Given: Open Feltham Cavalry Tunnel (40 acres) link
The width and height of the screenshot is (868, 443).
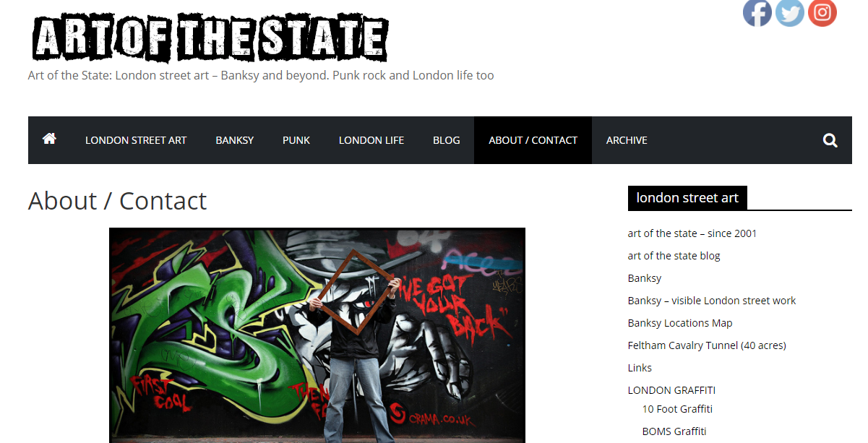Looking at the screenshot, I should click(x=707, y=345).
